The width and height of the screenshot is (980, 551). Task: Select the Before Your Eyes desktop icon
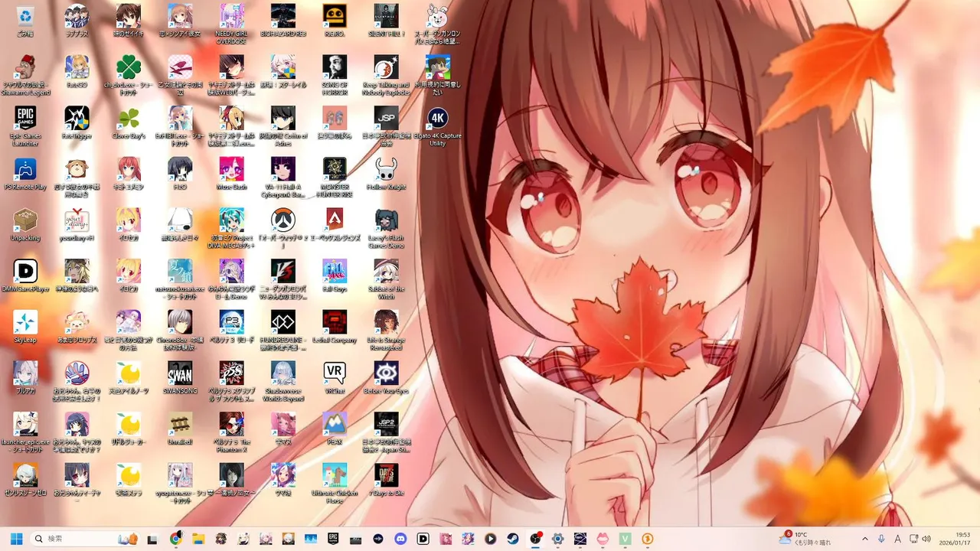pyautogui.click(x=386, y=378)
